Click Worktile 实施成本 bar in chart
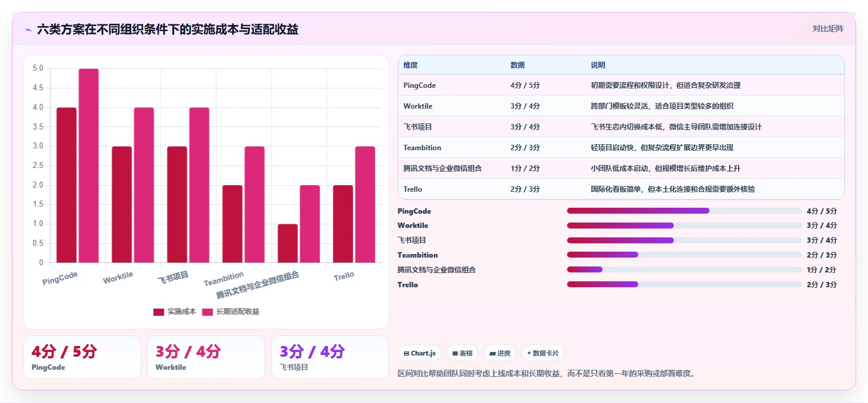 [x=122, y=204]
